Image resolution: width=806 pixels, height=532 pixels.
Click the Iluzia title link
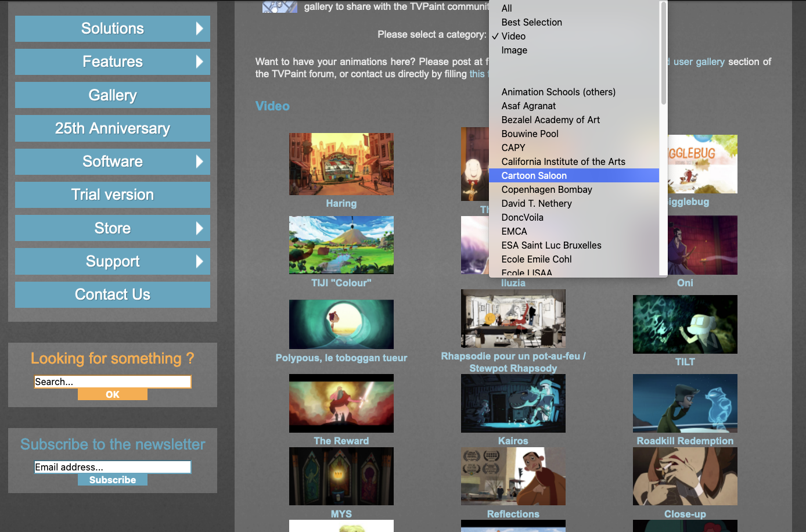513,283
